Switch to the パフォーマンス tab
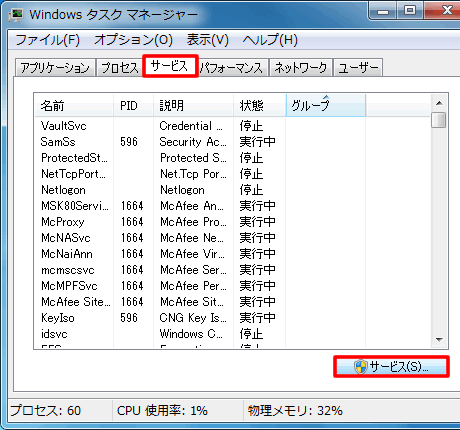The width and height of the screenshot is (460, 430). point(233,68)
